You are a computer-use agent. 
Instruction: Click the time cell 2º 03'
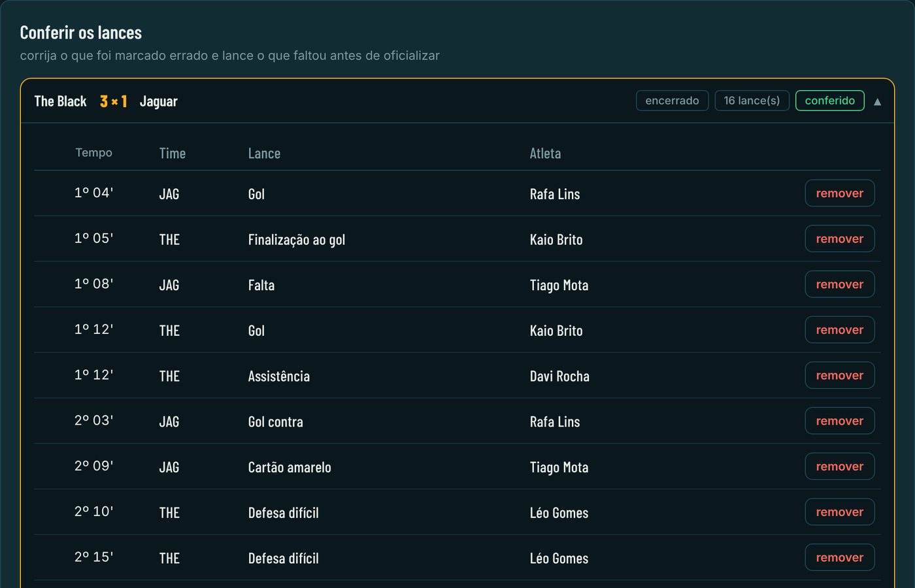[x=93, y=421]
